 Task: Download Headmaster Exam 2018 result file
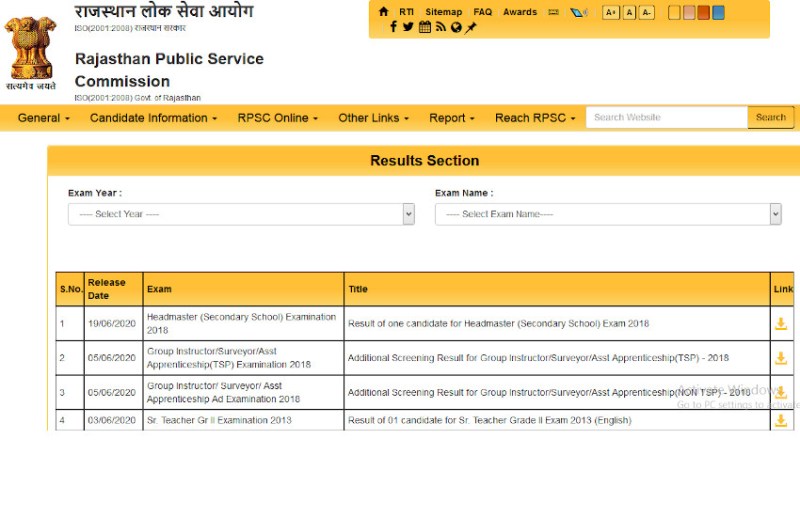click(x=781, y=324)
